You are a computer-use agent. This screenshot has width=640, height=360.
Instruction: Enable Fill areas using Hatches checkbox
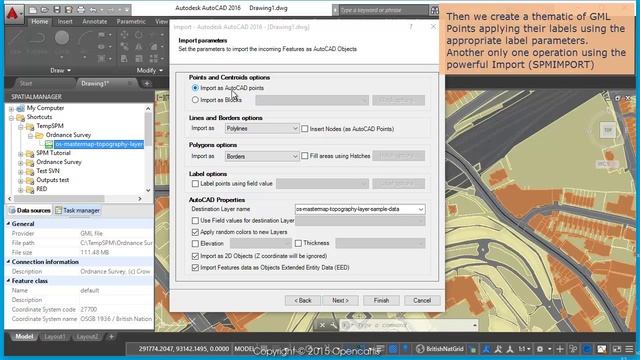[304, 156]
